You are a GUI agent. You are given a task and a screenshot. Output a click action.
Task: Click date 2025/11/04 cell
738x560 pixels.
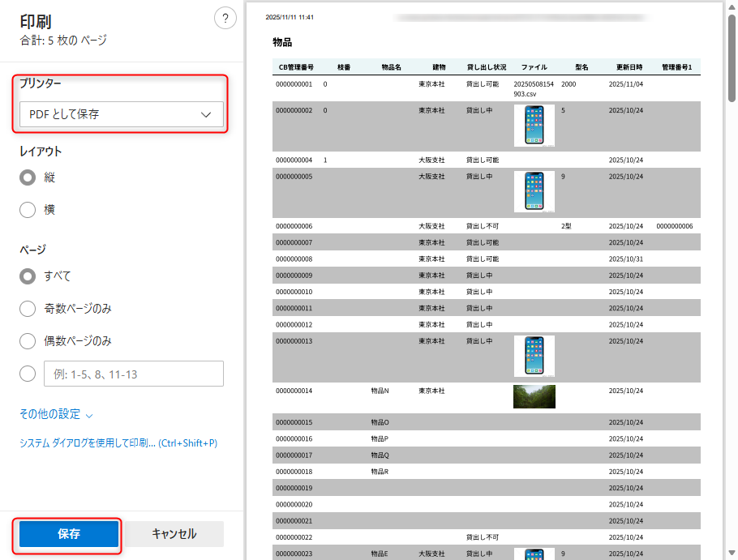click(625, 84)
